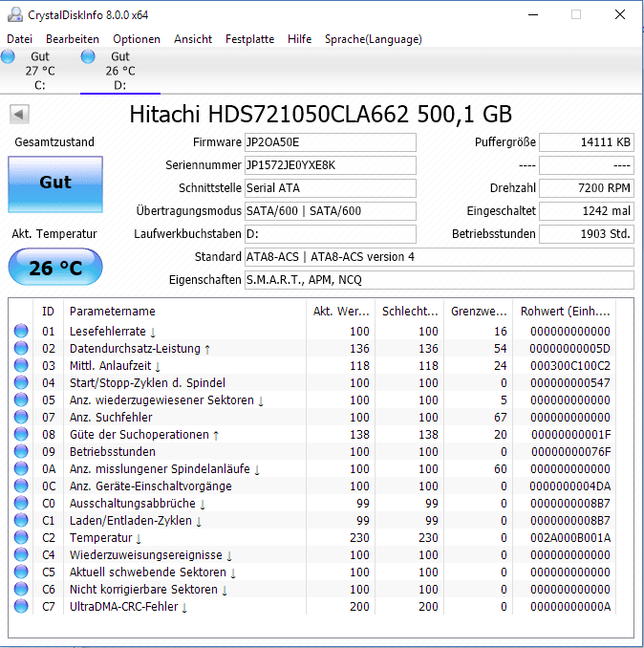Screen dimensions: 644x648
Task: Click status icon of Güte der Suchoperationen row
Action: pyautogui.click(x=21, y=434)
